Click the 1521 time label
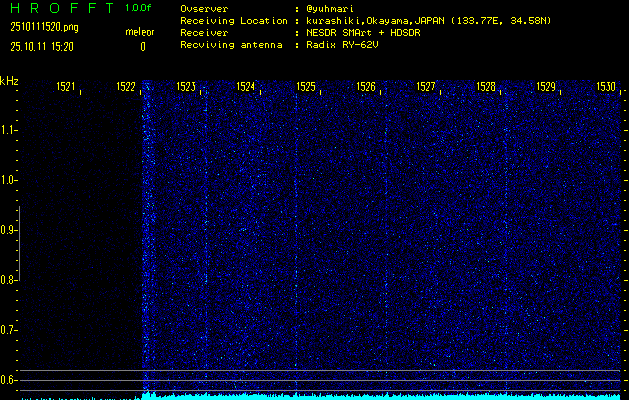The image size is (629, 400). (66, 88)
